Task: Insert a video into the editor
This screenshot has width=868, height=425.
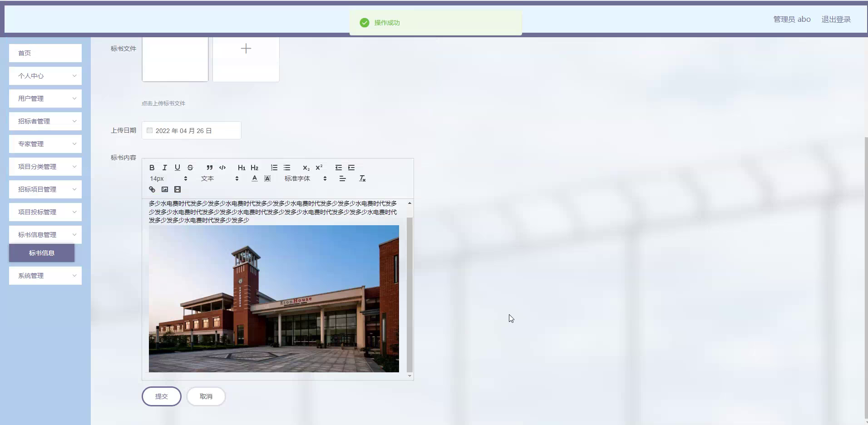Action: coord(178,189)
